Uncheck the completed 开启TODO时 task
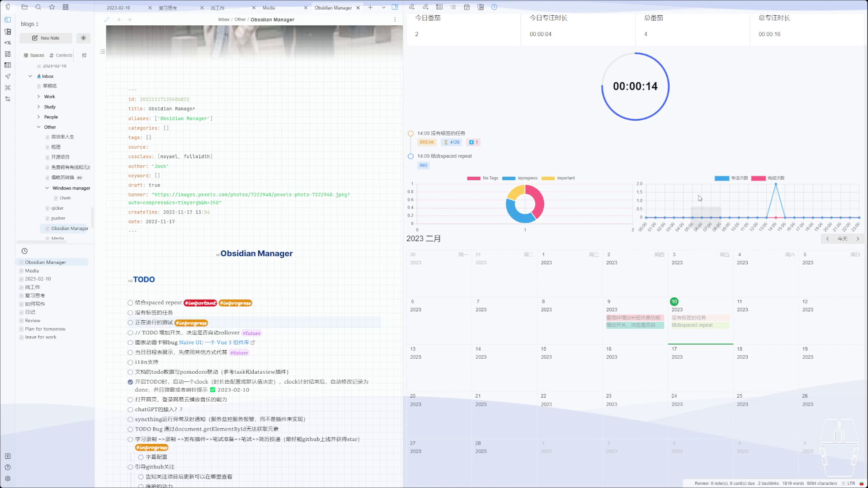Image resolution: width=868 pixels, height=488 pixels. point(130,382)
